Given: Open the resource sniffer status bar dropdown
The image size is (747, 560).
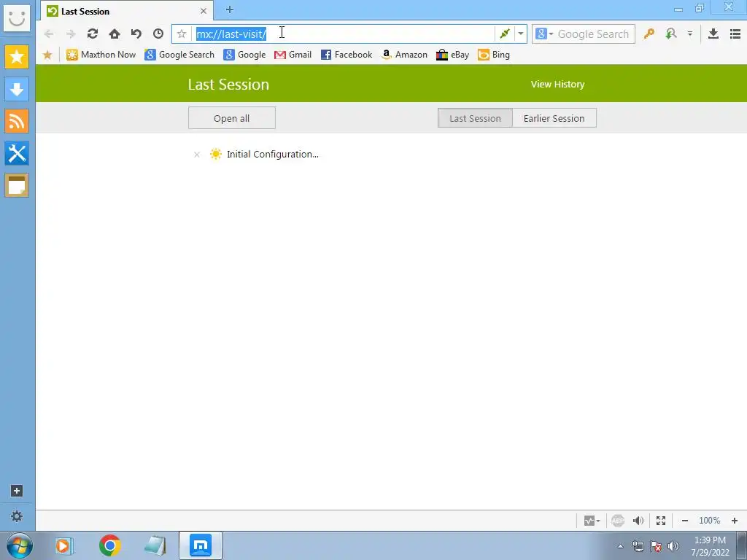Looking at the screenshot, I should (592, 521).
